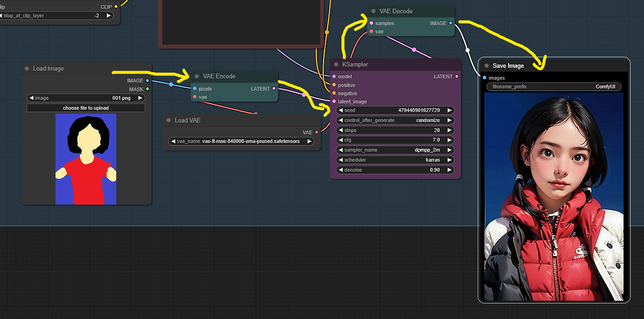Click the VAE output port on Load VAE

pyautogui.click(x=316, y=132)
